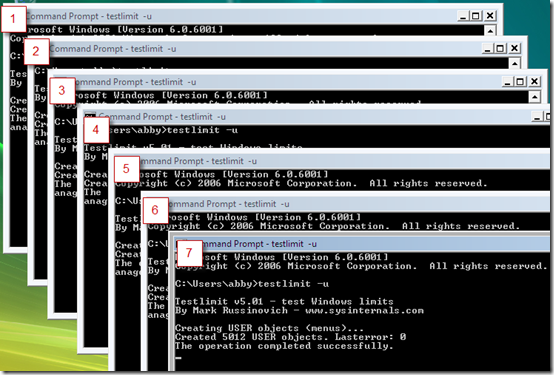Click the '[Version 6.0.6001]' text in window 3
Screen dimensions: 554x375
click(x=215, y=95)
